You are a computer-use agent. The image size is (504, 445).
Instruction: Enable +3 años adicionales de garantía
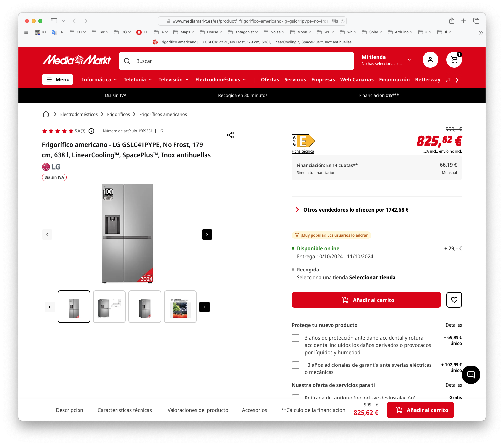coord(296,365)
